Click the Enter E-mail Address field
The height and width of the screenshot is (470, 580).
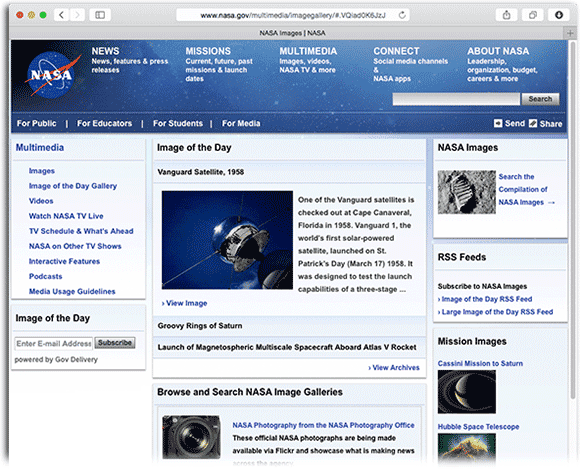coord(54,344)
